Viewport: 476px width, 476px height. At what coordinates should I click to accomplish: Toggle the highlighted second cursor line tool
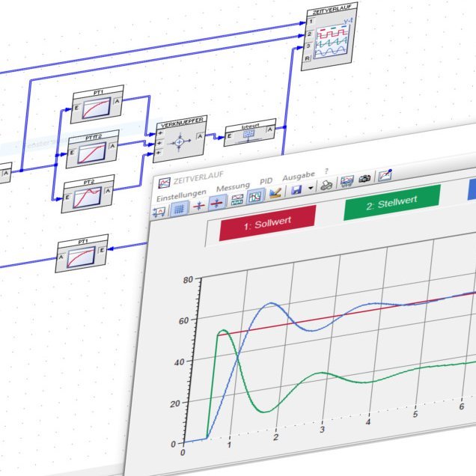[216, 203]
